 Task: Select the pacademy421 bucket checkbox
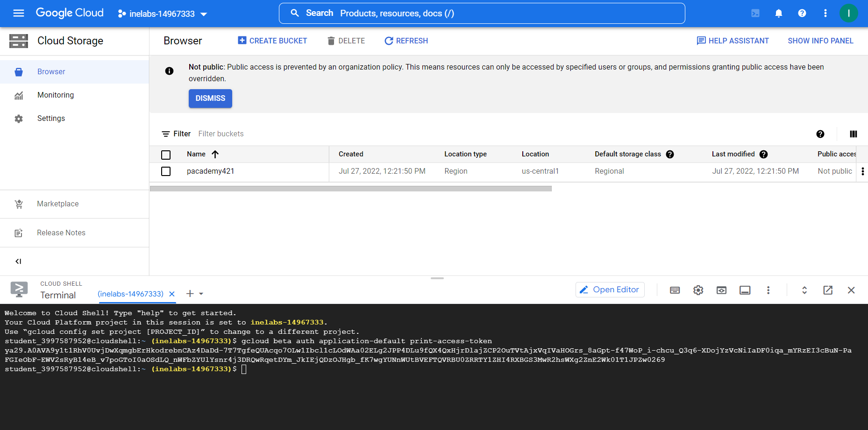pos(166,171)
